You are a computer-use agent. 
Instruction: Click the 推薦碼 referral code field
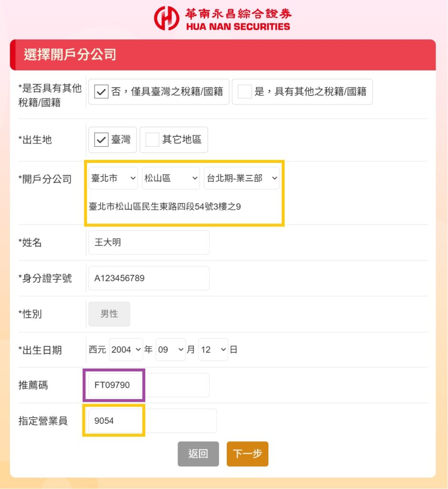[149, 385]
